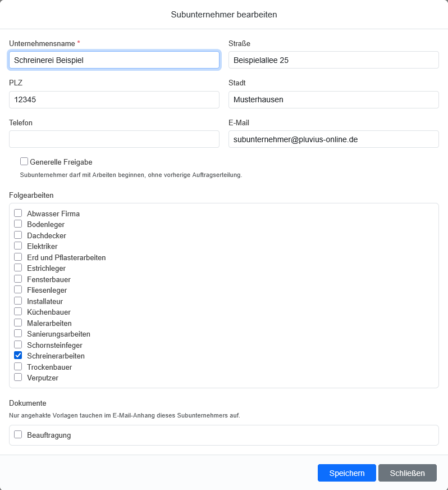Select the Verputzer checkbox
Image resolution: width=448 pixels, height=490 pixels.
click(x=18, y=377)
